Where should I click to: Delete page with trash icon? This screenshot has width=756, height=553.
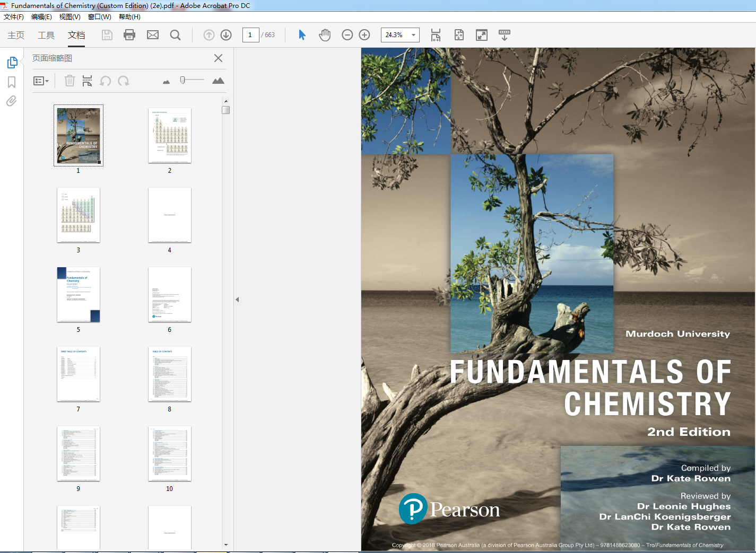(69, 81)
